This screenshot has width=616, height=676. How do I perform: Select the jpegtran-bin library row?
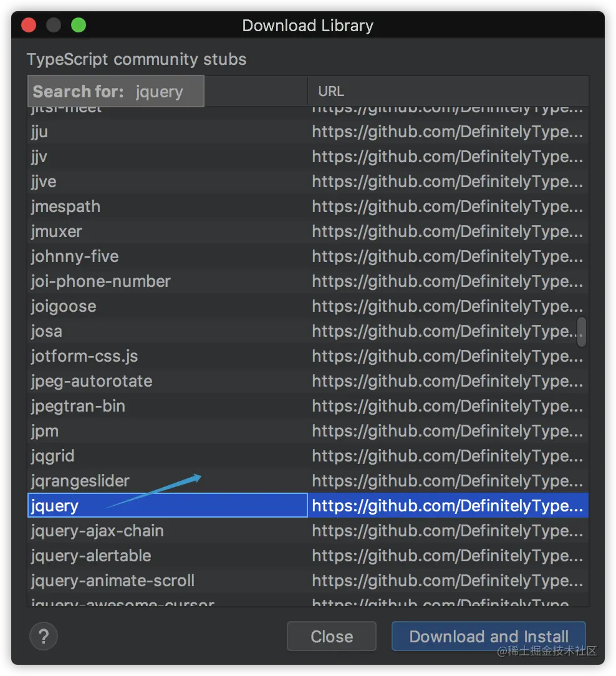point(308,407)
